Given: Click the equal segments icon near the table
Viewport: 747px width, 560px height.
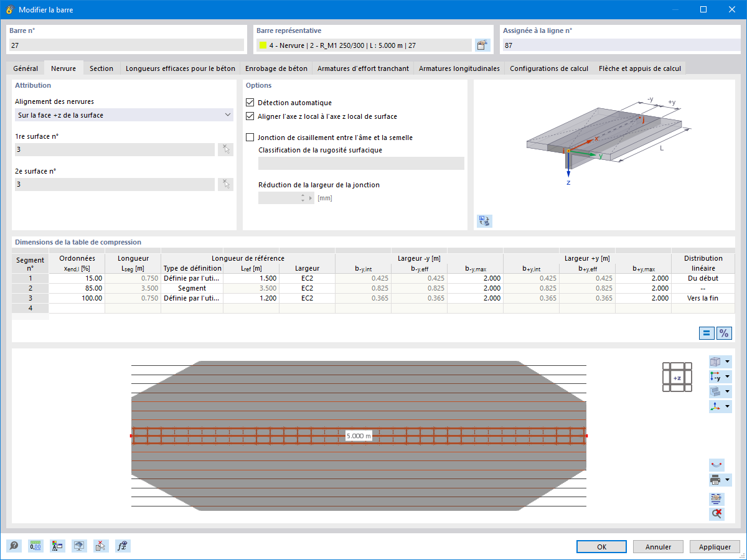Looking at the screenshot, I should 707,333.
